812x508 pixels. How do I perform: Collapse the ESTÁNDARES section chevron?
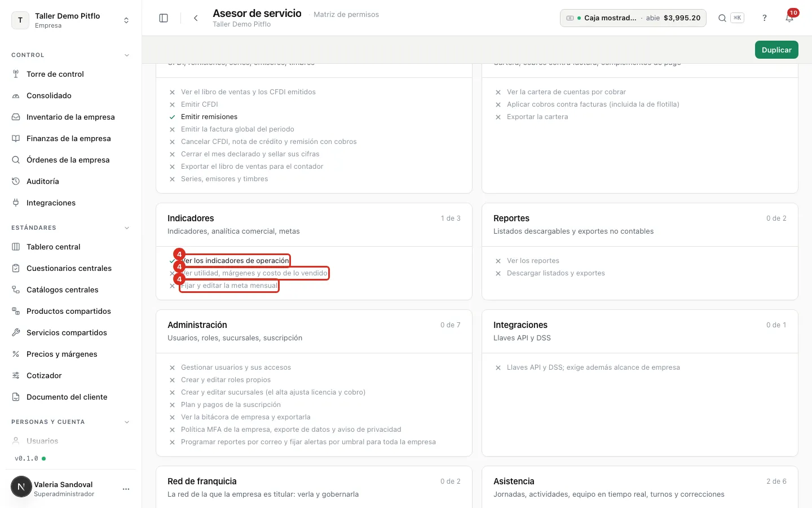pos(127,228)
